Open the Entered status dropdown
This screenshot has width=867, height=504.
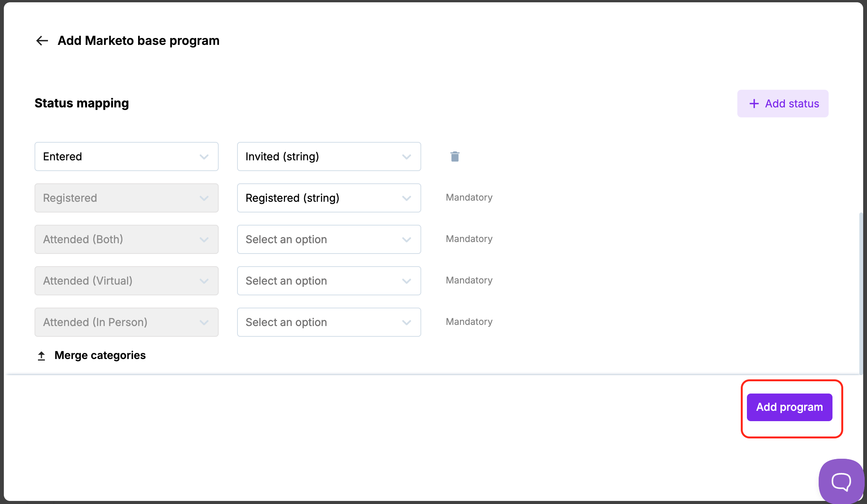(126, 156)
